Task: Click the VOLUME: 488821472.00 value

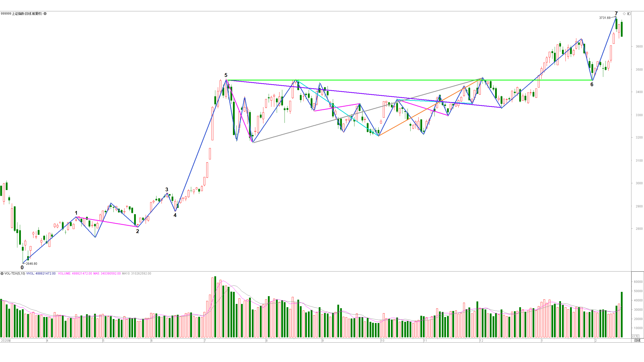Action: point(75,274)
